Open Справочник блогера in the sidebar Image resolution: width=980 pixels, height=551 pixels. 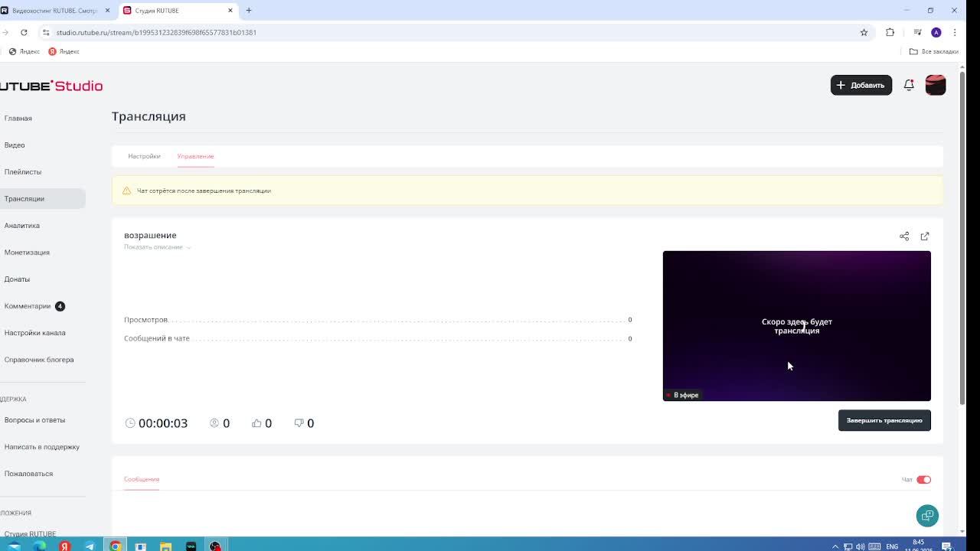pos(39,360)
